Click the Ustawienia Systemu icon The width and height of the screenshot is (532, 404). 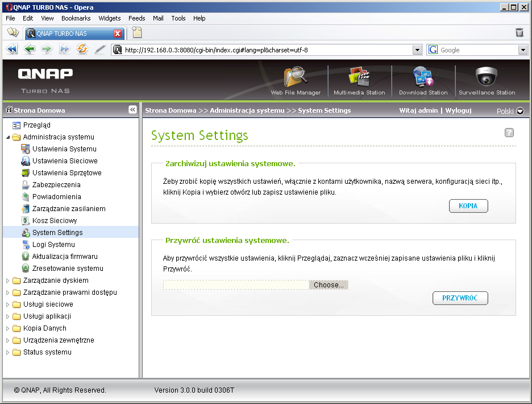(x=26, y=149)
